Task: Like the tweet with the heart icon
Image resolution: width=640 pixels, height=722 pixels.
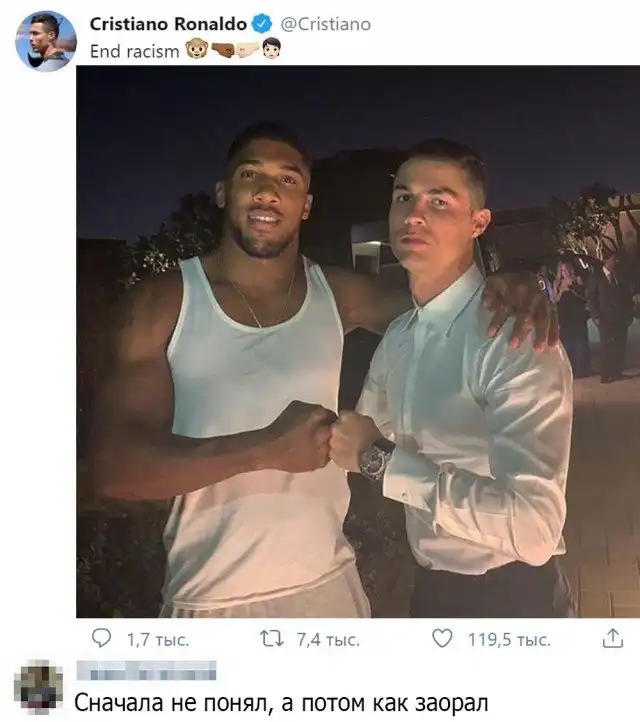Action: point(443,639)
